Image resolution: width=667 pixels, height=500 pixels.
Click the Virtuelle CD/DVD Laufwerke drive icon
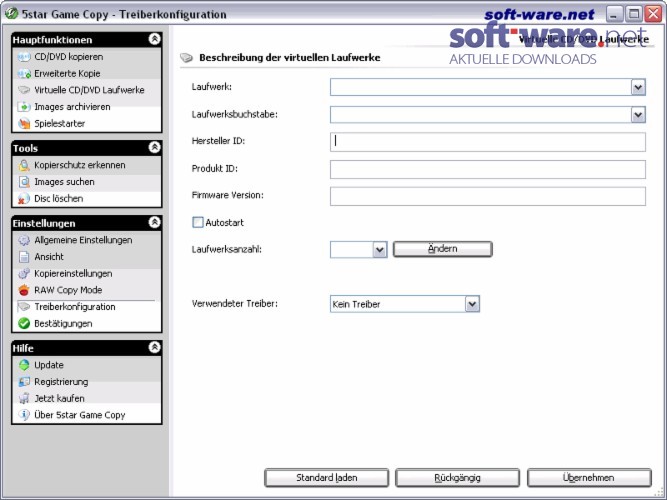24,90
